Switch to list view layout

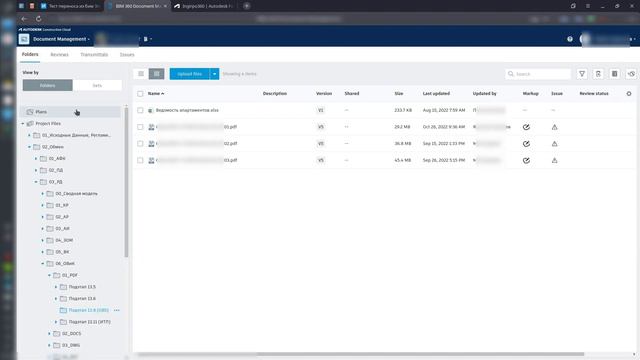tap(141, 74)
